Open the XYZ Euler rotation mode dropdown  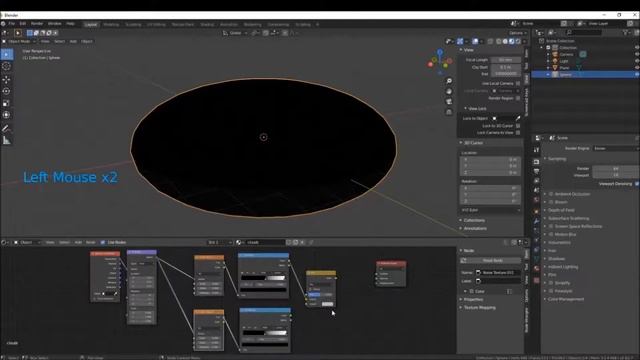point(490,210)
